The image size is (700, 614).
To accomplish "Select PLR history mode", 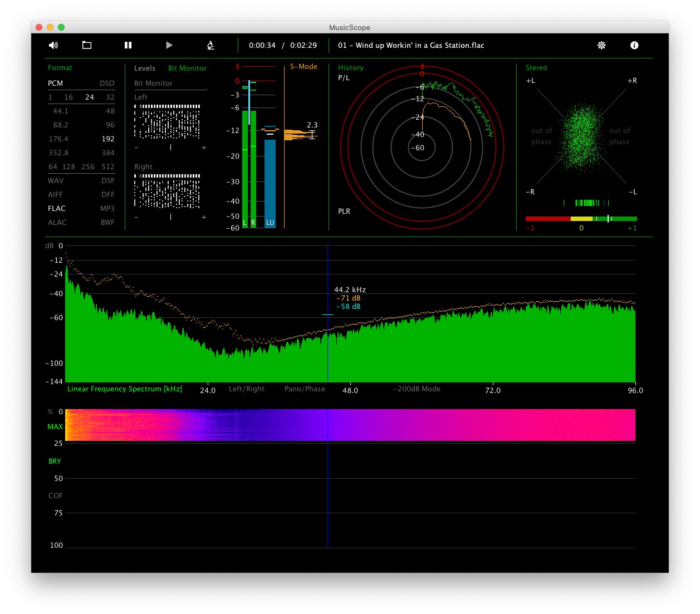I will 344,211.
